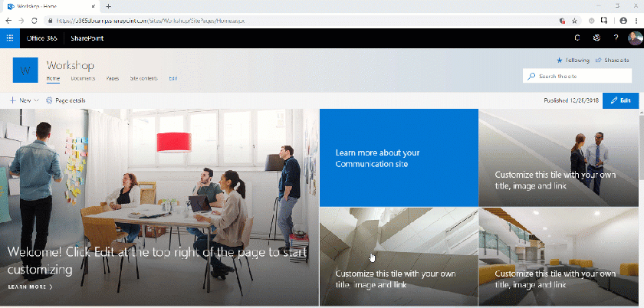Open the Help question mark

[616, 38]
